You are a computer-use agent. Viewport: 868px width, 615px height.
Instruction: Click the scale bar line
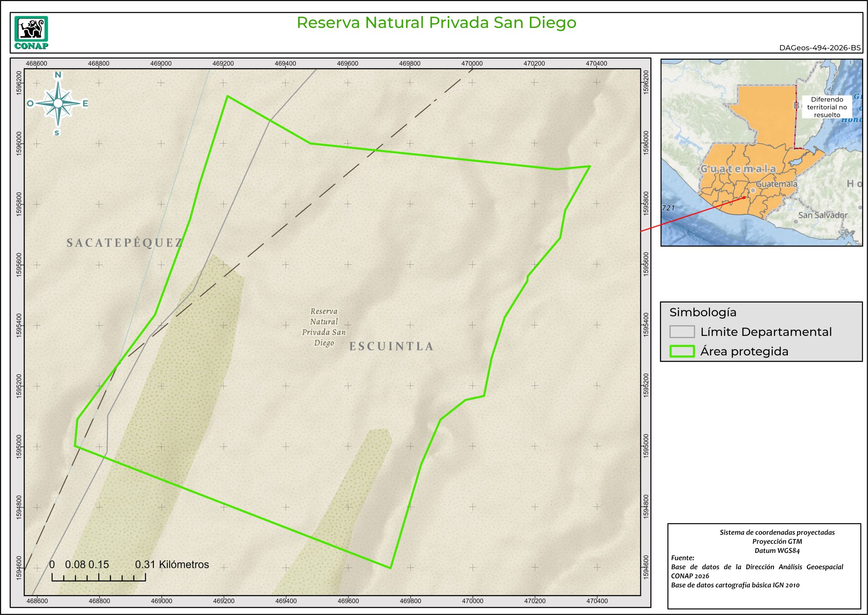99,580
